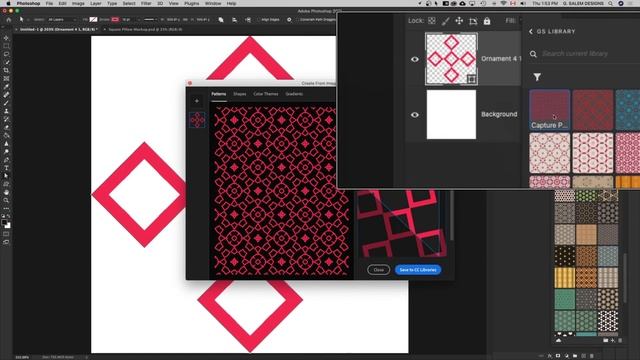Select the Background layer thumbnail
Screen dimensions: 640x360
pyautogui.click(x=451, y=114)
